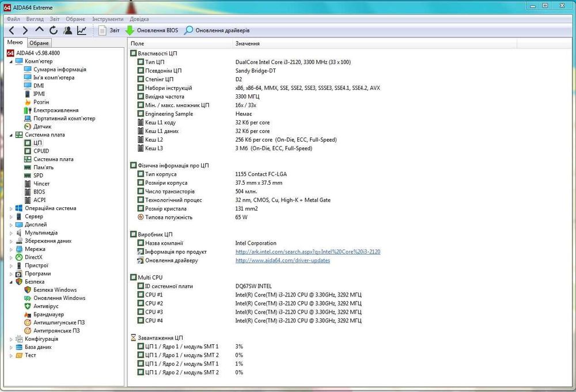The width and height of the screenshot is (576, 392).
Task: Collapse the Безпека tree node
Action: [11, 282]
